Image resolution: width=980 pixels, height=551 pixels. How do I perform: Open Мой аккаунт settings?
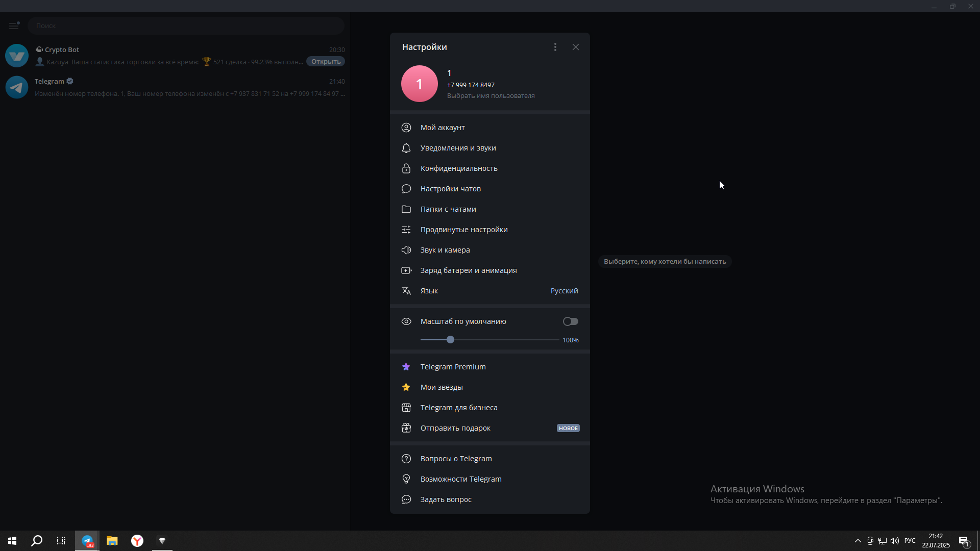[490, 128]
